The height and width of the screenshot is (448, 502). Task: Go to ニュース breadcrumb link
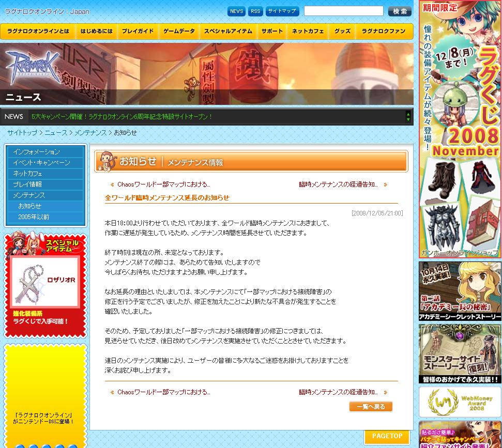pos(56,132)
